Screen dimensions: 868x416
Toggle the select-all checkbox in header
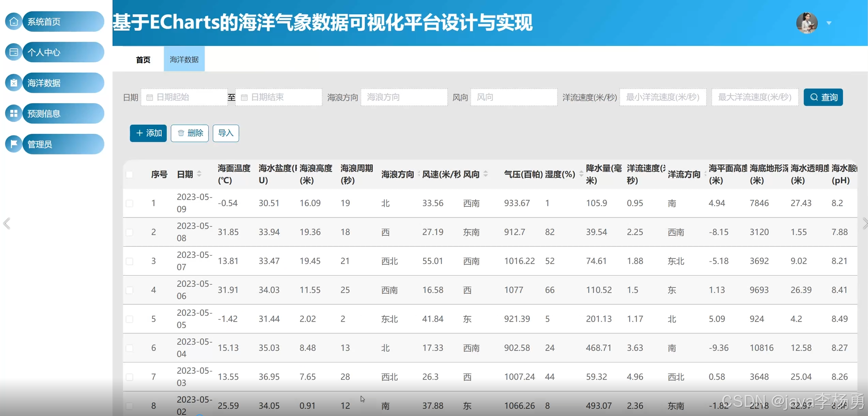[x=130, y=174]
